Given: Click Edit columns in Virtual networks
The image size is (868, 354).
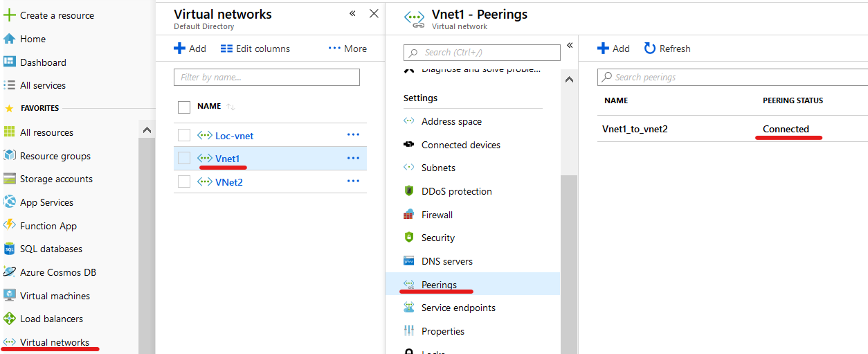Looking at the screenshot, I should pos(255,48).
